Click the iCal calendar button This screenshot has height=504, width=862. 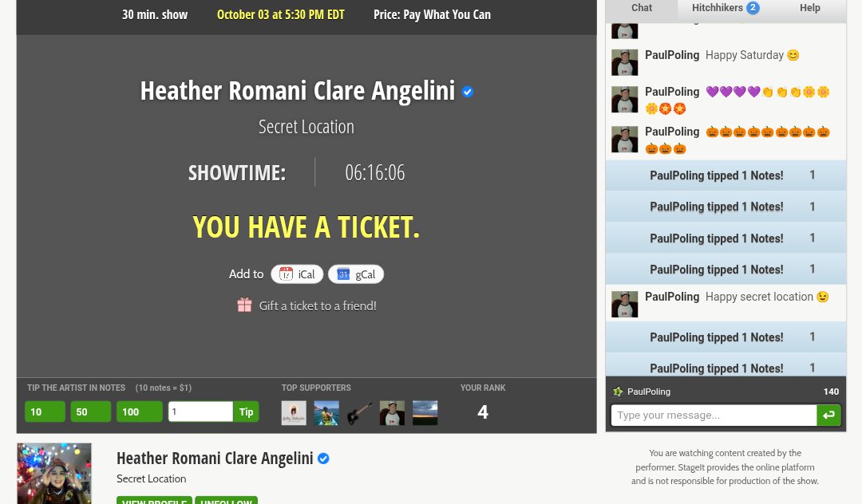pos(297,274)
